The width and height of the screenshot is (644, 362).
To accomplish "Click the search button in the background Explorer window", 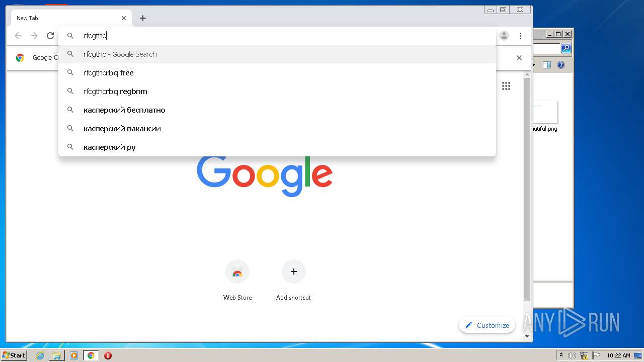I will 566,48.
